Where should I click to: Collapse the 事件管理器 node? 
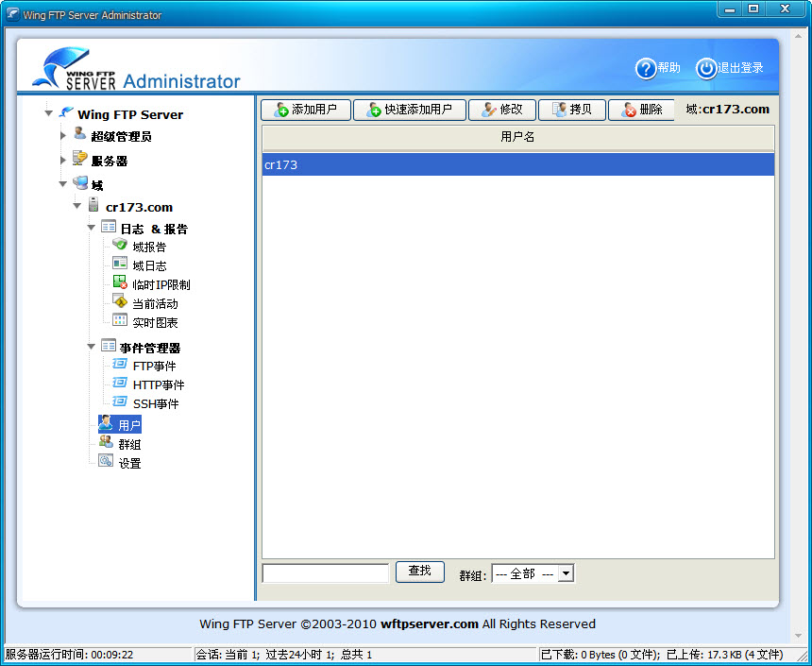coord(92,346)
